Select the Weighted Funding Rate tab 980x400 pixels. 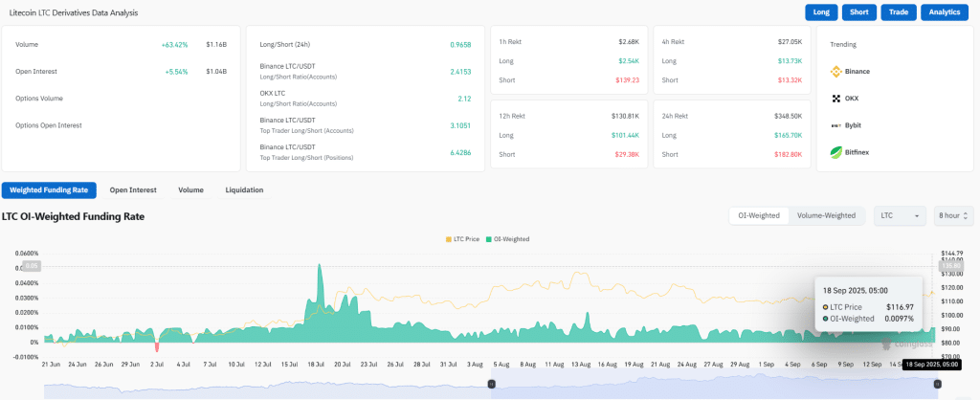pos(49,190)
